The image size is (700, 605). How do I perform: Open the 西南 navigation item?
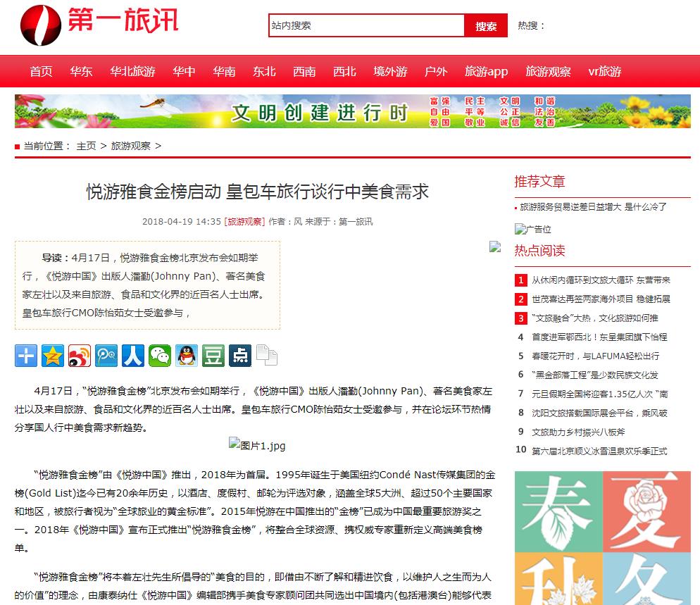pos(304,71)
